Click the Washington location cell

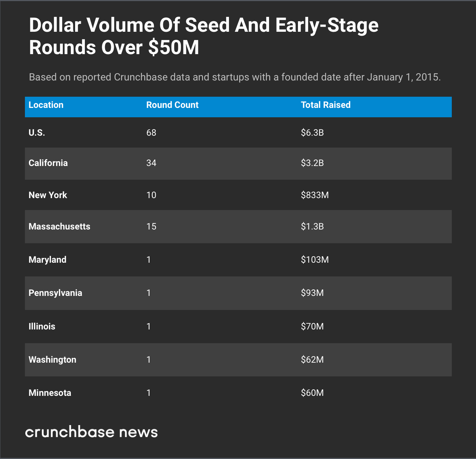click(52, 360)
